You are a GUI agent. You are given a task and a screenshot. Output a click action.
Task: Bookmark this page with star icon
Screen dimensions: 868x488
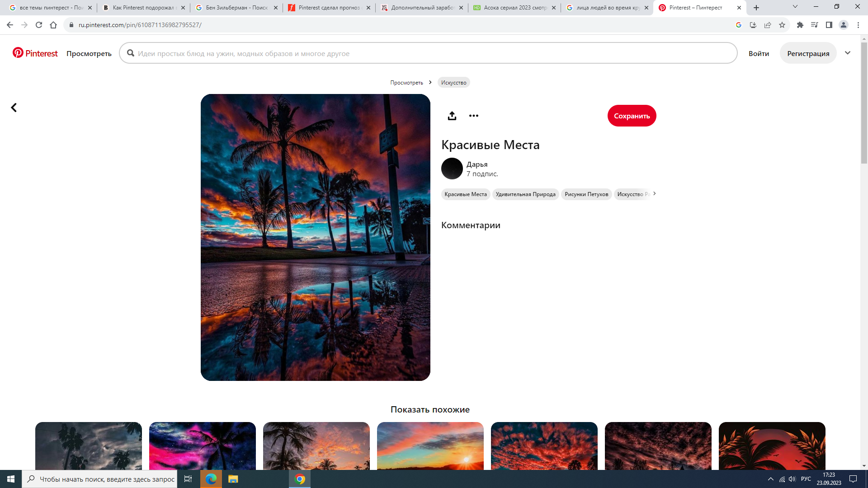point(782,25)
